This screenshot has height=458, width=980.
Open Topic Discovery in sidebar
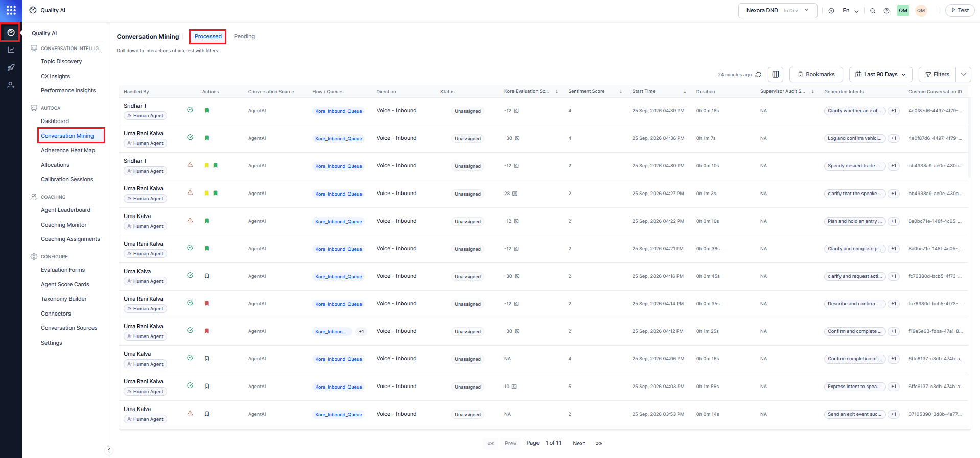61,61
